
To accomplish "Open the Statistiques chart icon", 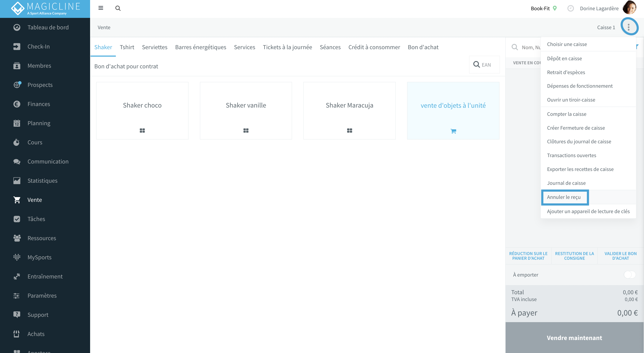I will coord(17,181).
